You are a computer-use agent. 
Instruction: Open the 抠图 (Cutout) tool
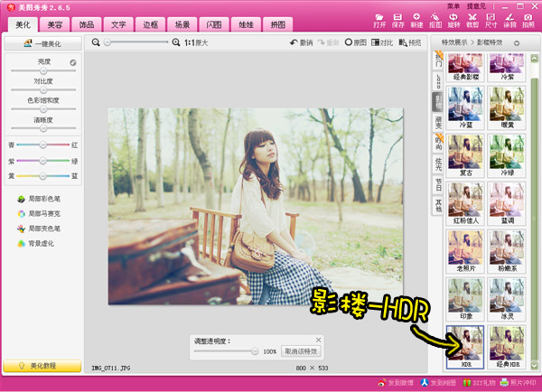435,19
